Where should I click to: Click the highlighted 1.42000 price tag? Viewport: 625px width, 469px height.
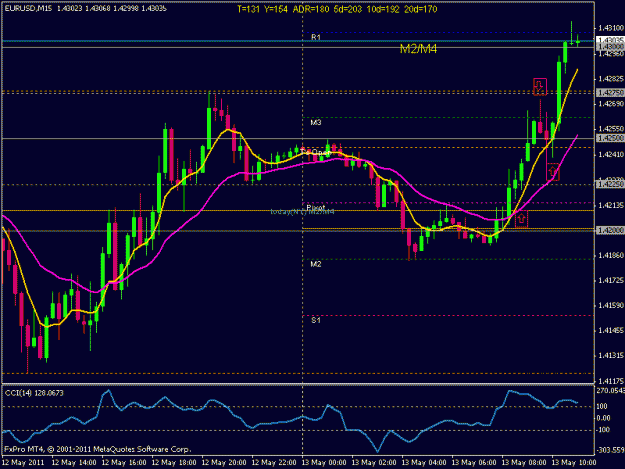click(610, 230)
